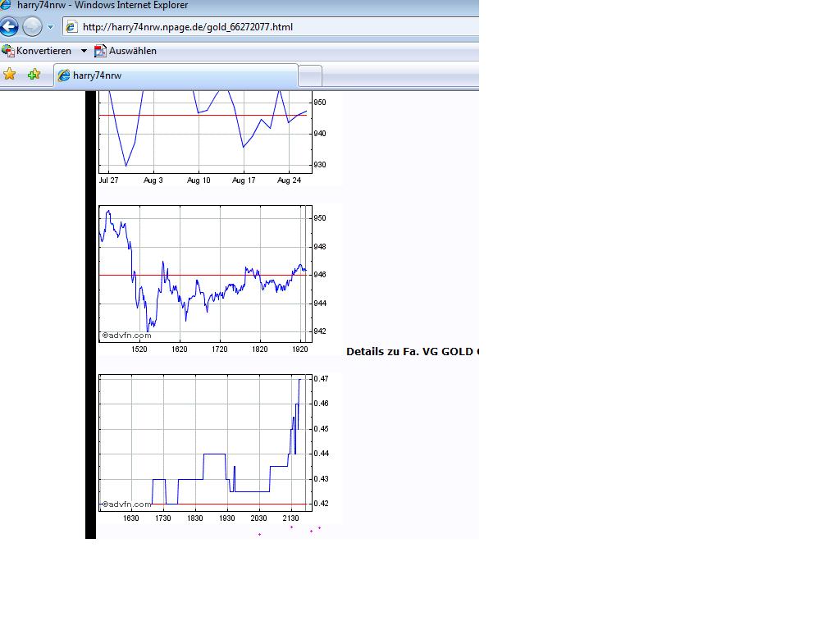840x630 pixels.
Task: Click the Internet Explorer title bar icon
Action: coord(6,5)
